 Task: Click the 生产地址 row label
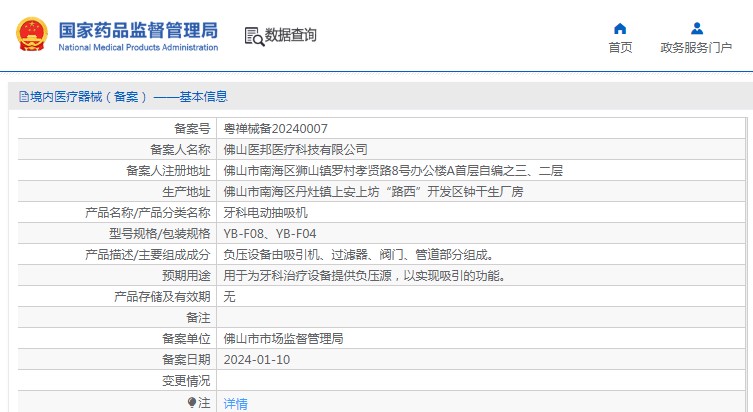186,192
